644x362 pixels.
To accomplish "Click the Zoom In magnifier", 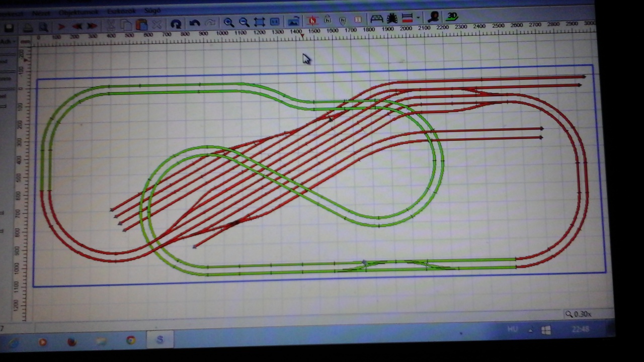I will [x=228, y=22].
